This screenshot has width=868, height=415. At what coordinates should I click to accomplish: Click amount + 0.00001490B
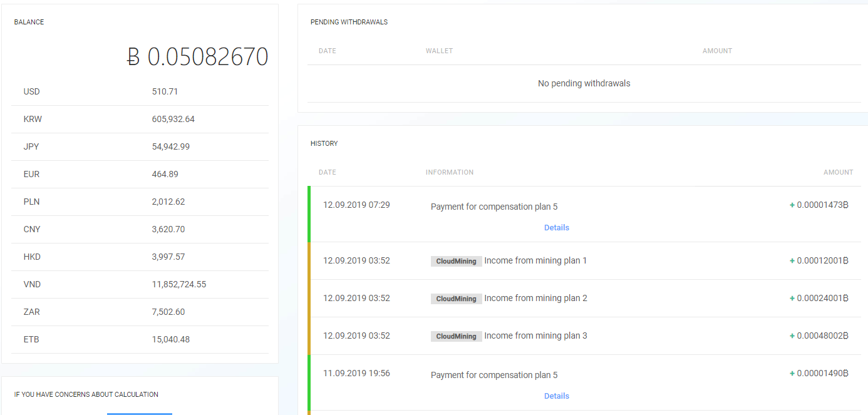[819, 373]
